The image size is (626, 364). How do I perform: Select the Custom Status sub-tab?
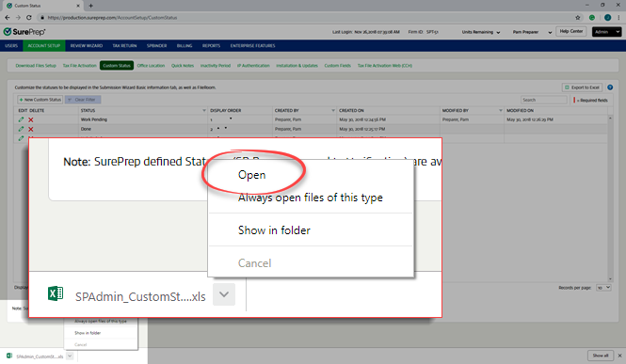(x=117, y=66)
